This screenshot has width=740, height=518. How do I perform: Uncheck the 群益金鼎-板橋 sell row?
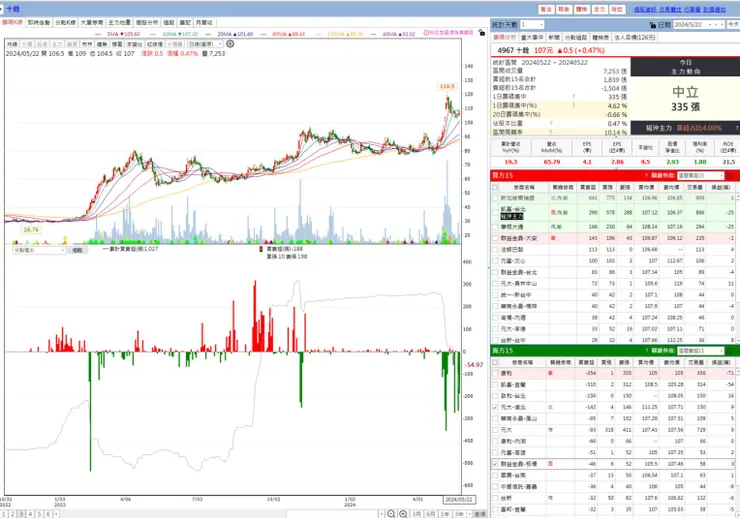pyautogui.click(x=495, y=464)
